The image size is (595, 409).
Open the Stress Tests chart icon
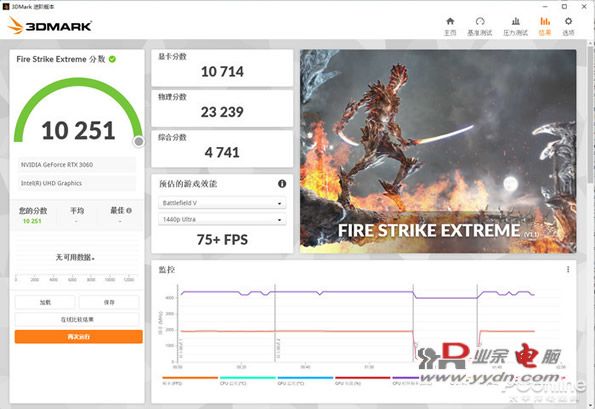(x=515, y=22)
